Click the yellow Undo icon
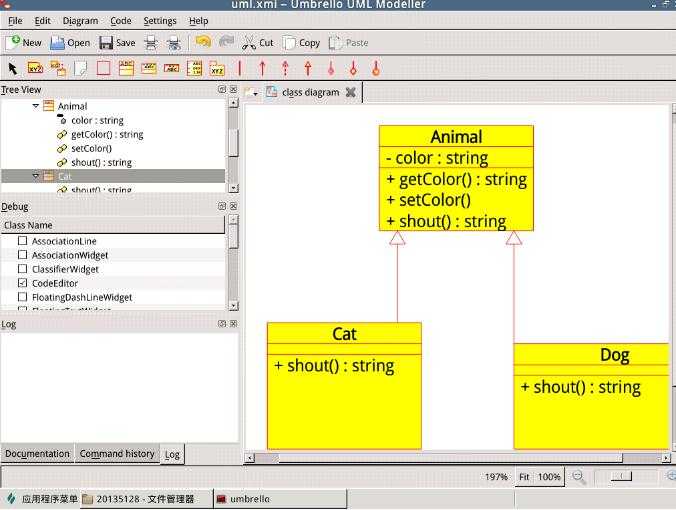The image size is (676, 510). [203, 42]
